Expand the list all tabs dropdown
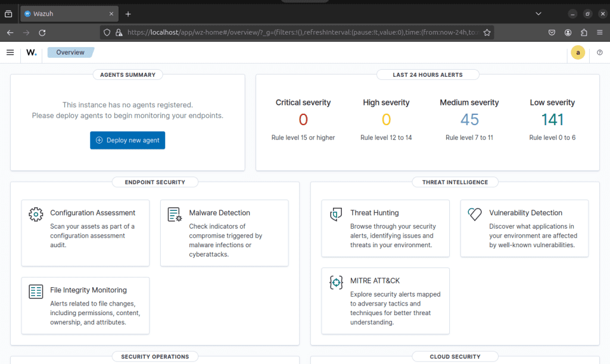This screenshot has width=610, height=364. [x=539, y=14]
